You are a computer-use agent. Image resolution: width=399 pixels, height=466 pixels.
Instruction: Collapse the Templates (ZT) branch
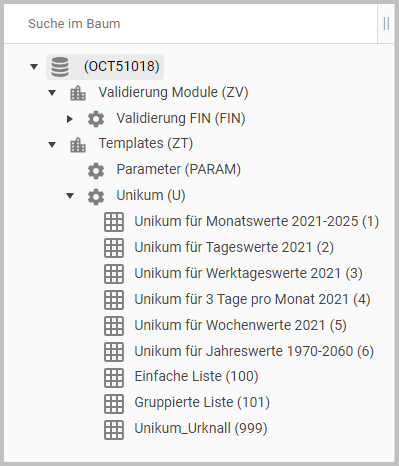coord(52,145)
